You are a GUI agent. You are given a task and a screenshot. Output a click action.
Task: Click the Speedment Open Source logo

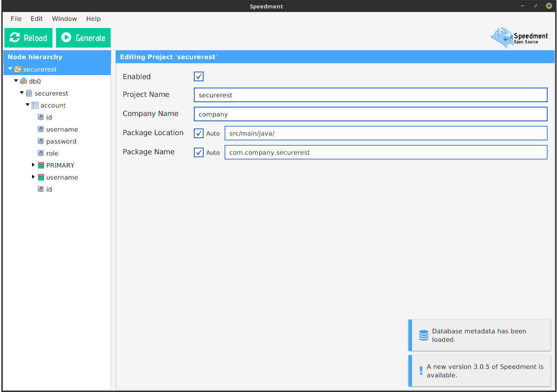[519, 38]
